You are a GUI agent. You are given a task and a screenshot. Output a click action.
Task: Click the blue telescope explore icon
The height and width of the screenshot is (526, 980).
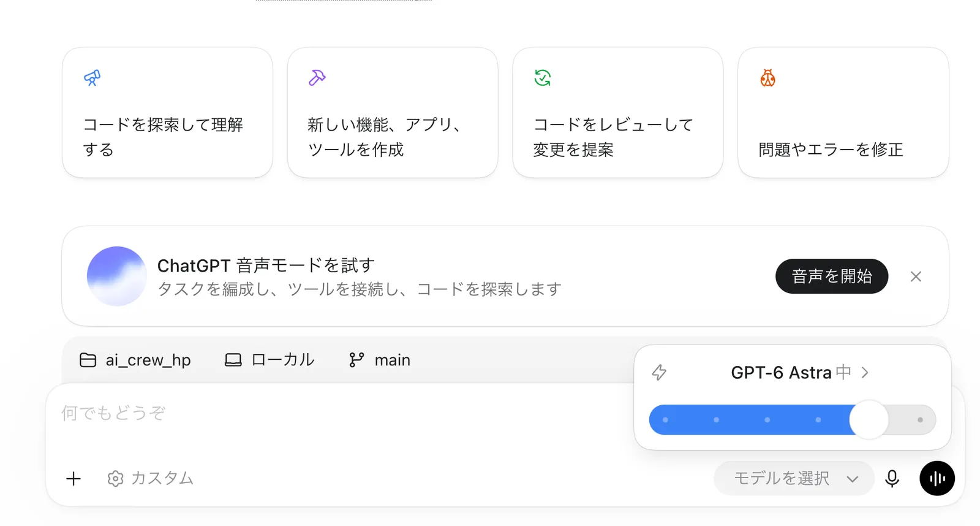click(x=92, y=78)
